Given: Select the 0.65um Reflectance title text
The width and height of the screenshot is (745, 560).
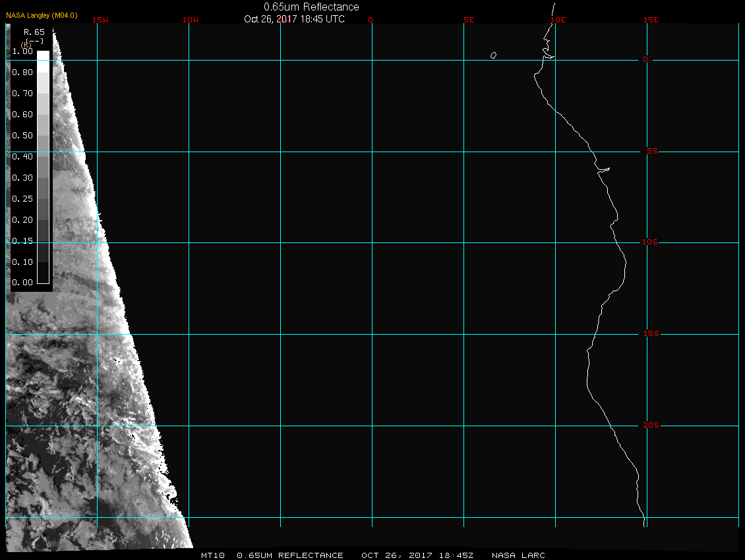Looking at the screenshot, I should coord(311,7).
